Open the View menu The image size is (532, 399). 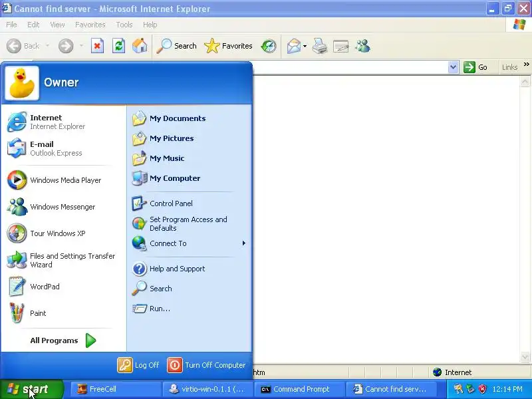pyautogui.click(x=57, y=25)
